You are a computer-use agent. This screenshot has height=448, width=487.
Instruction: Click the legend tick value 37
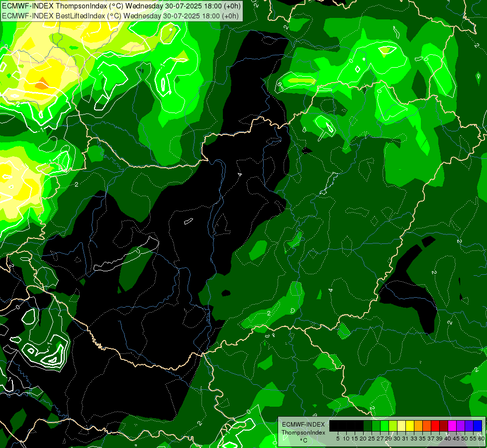pos(431,439)
